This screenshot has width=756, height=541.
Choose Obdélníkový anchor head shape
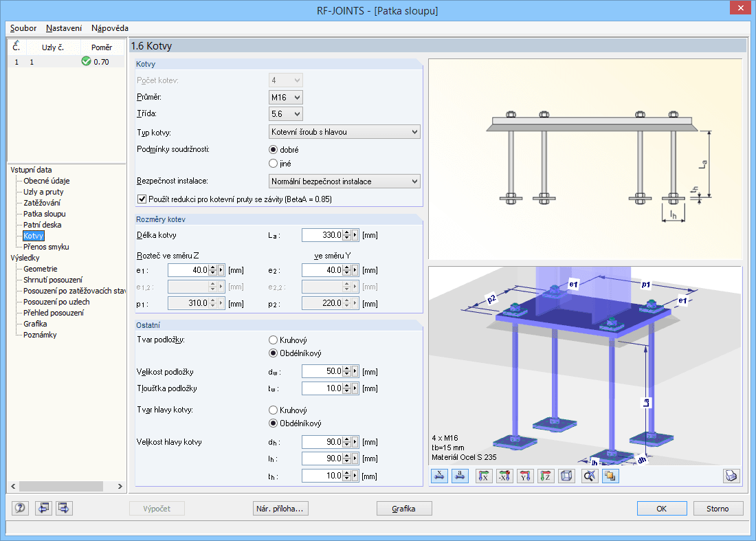(x=274, y=423)
